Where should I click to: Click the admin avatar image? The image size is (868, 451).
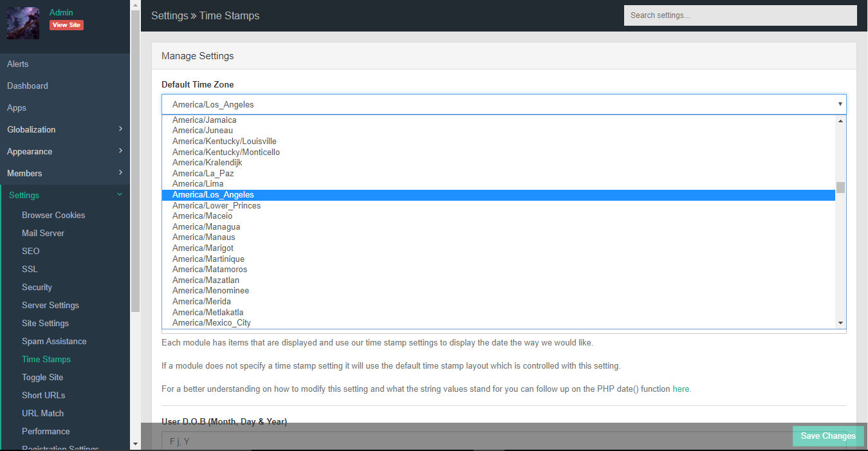click(23, 23)
